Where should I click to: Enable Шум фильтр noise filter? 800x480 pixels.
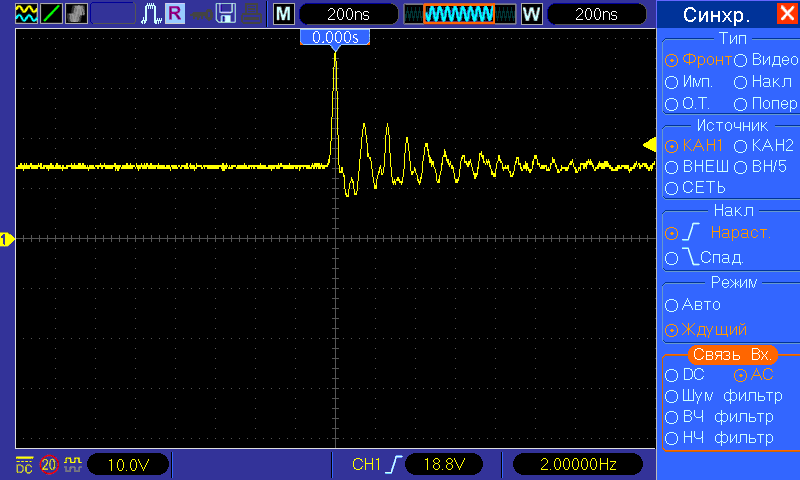click(x=723, y=396)
